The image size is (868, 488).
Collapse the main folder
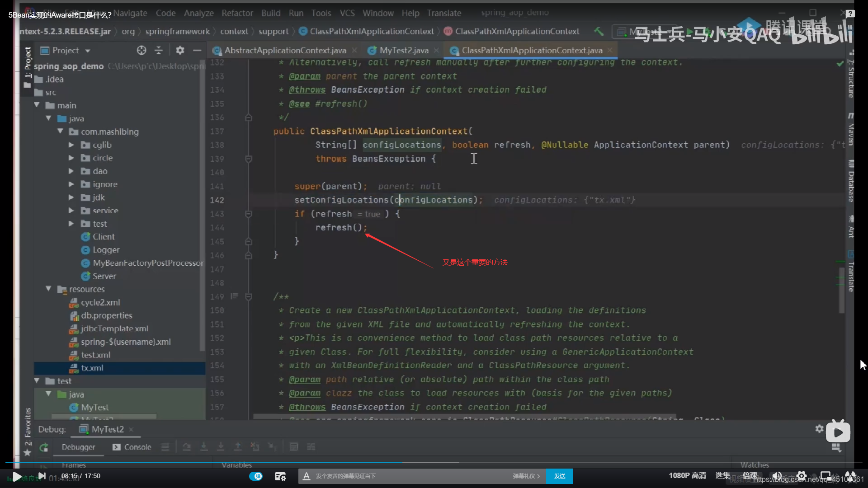click(x=37, y=105)
